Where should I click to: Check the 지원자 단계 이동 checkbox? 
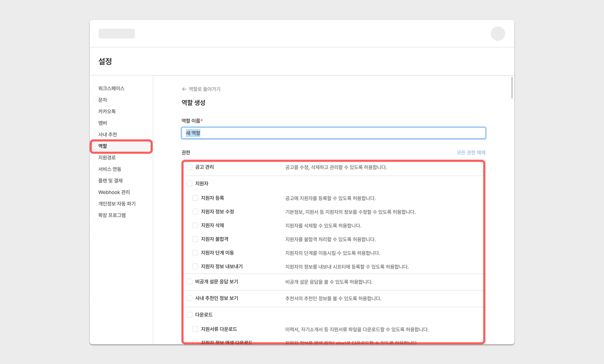coord(195,253)
